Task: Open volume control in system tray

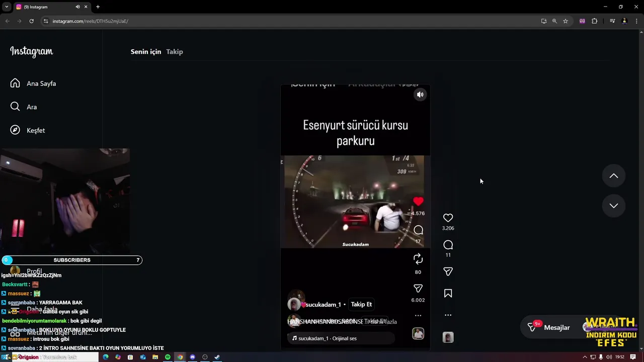Action: 609,357
